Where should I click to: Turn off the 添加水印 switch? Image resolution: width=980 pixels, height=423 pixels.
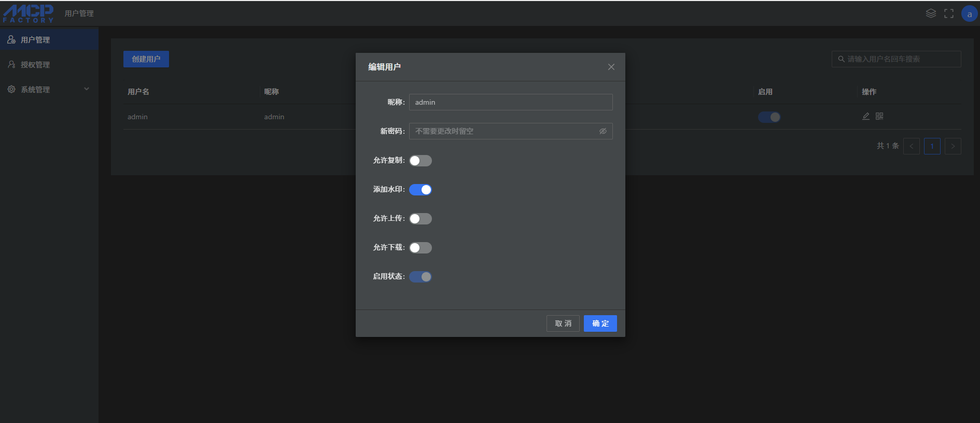(x=421, y=190)
